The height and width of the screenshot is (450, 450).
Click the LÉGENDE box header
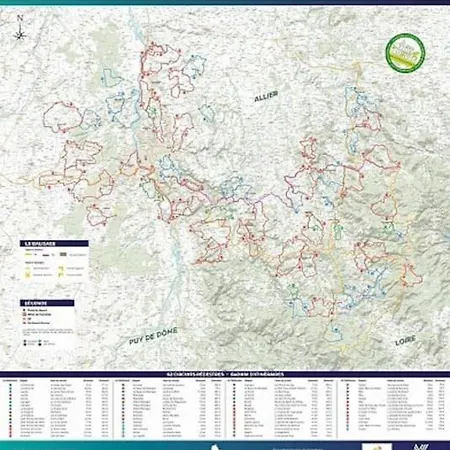click(x=47, y=303)
